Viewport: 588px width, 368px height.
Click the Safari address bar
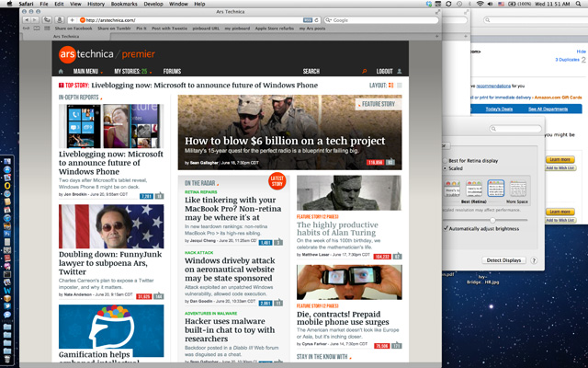pyautogui.click(x=194, y=20)
